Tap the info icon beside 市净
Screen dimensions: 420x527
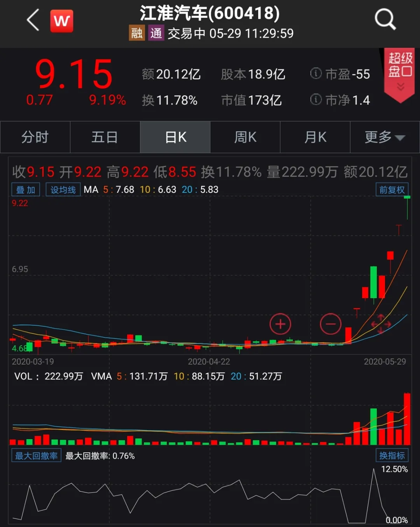[x=315, y=100]
